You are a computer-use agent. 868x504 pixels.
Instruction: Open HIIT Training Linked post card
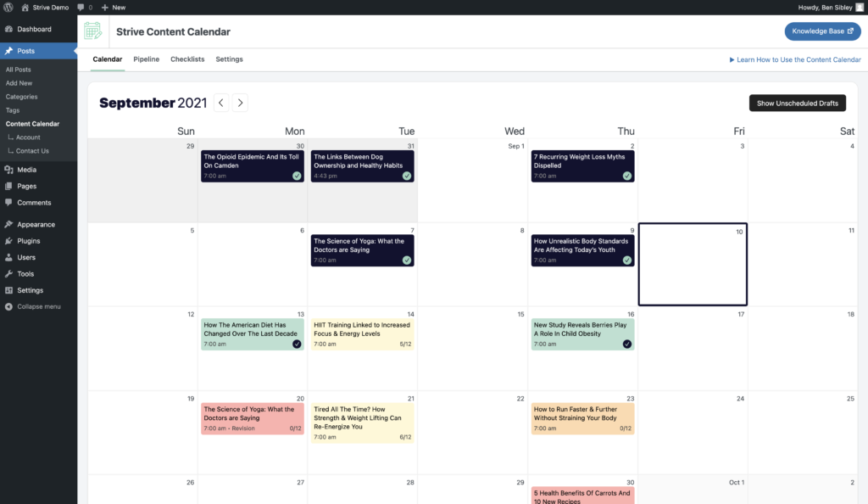pyautogui.click(x=362, y=334)
